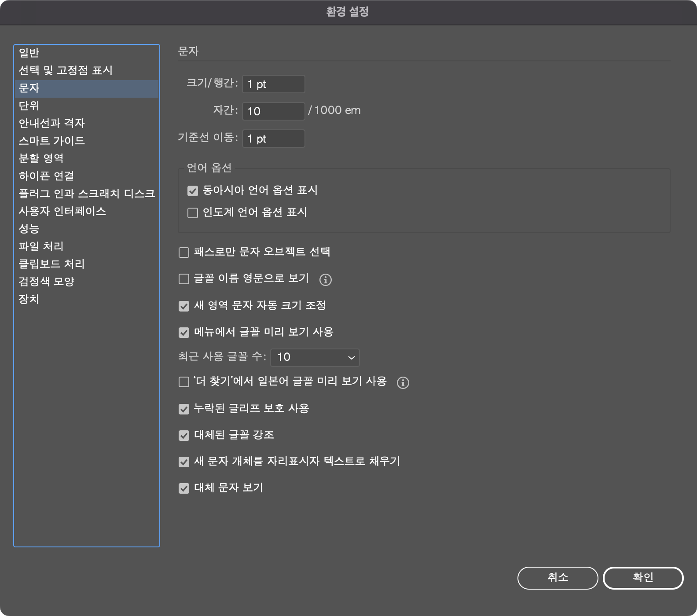Go to 스마트 가이드 preferences

(87, 141)
